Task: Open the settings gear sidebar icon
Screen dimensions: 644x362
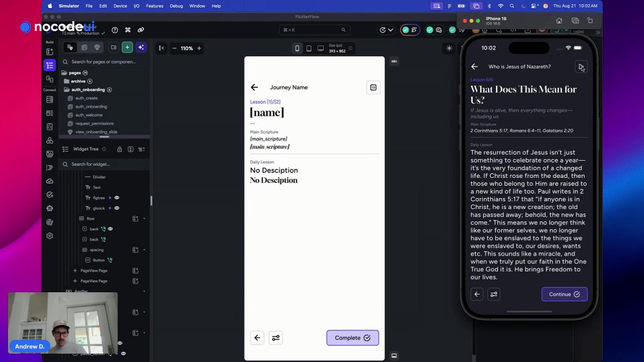Action: click(x=50, y=236)
